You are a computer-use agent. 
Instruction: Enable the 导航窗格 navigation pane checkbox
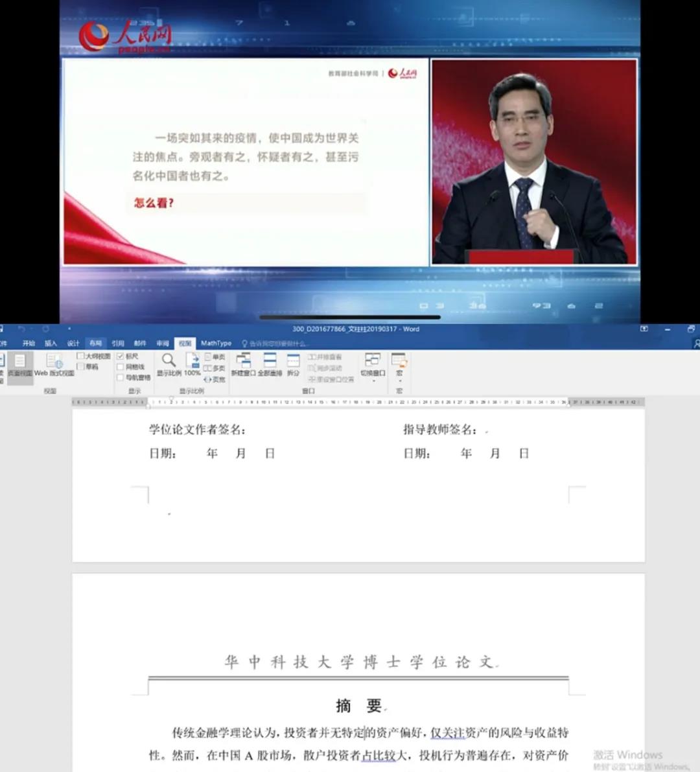pyautogui.click(x=121, y=377)
